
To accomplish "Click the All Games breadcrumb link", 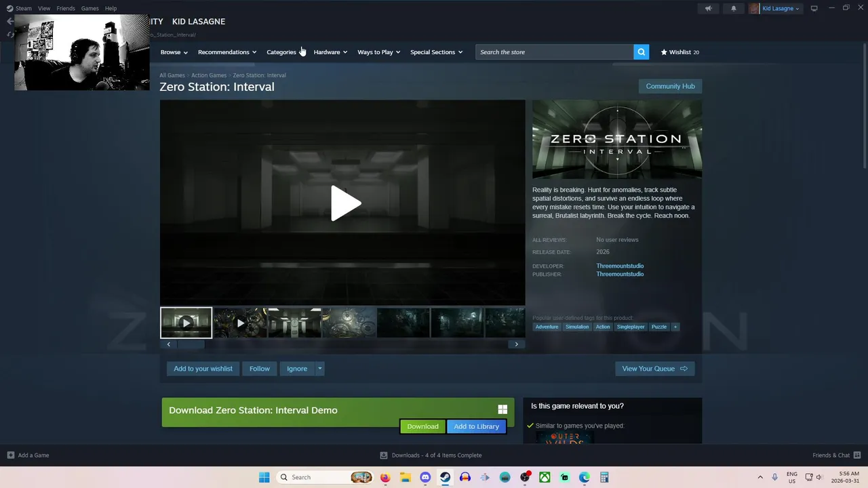I will [x=172, y=75].
